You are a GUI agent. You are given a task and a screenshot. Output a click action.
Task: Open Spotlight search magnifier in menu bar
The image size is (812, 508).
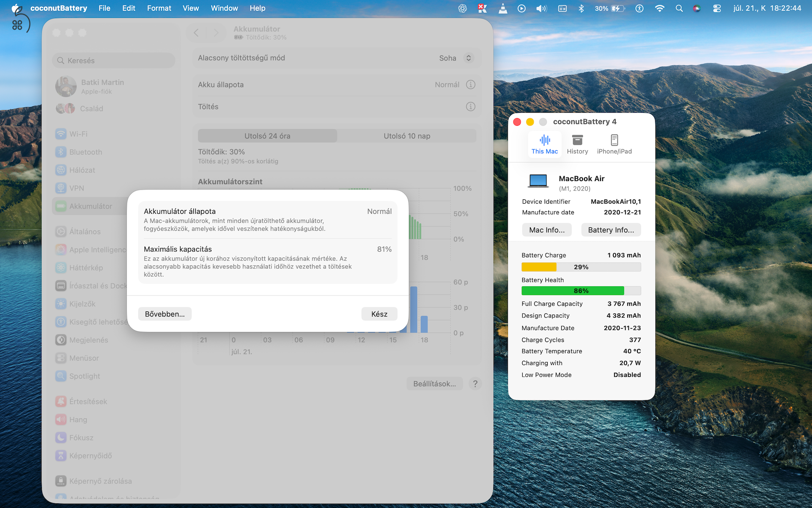679,8
